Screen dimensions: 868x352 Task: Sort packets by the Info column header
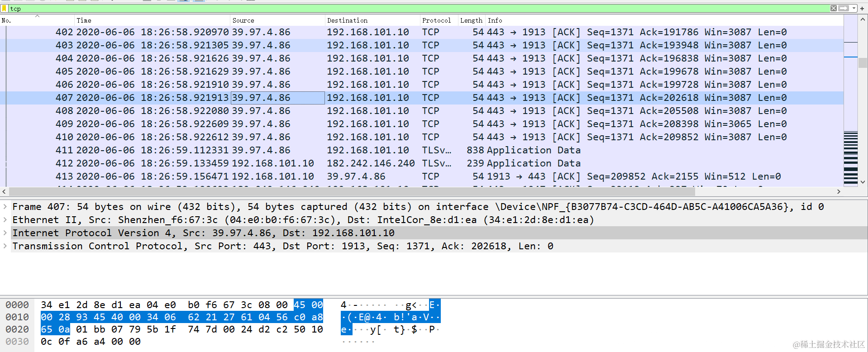664,20
